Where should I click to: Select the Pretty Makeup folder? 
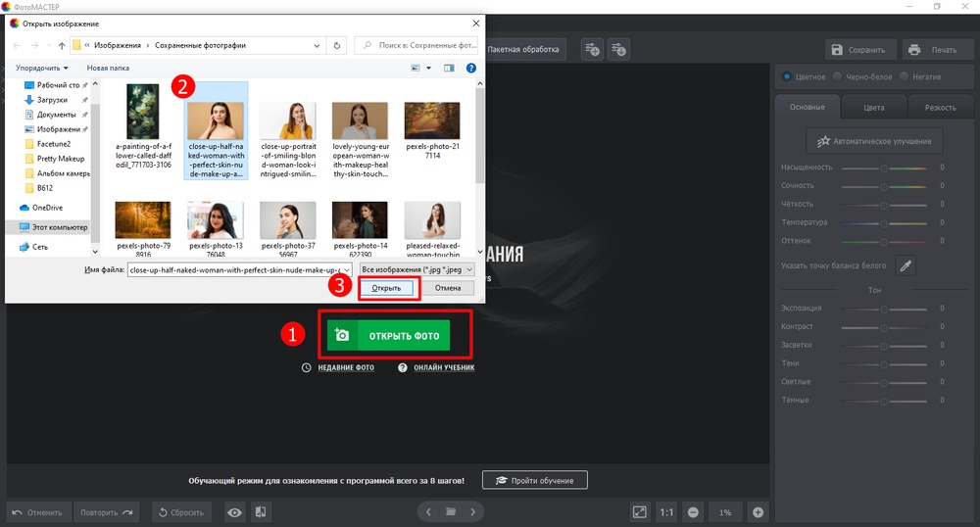coord(54,159)
